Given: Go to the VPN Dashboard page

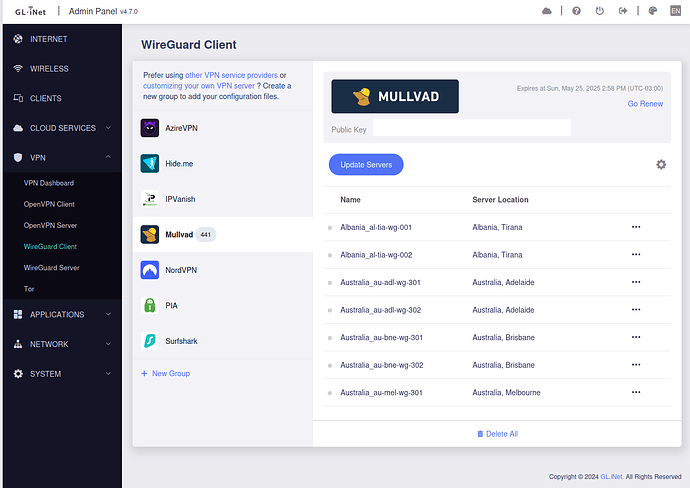Looking at the screenshot, I should pos(49,183).
